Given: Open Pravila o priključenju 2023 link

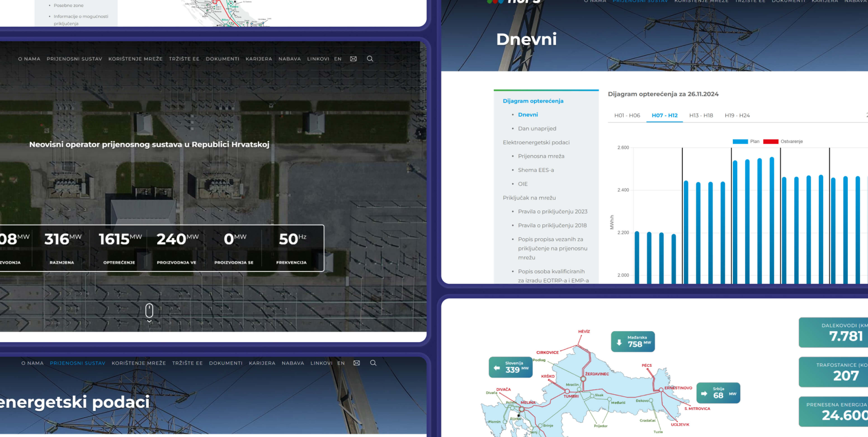Looking at the screenshot, I should pyautogui.click(x=553, y=211).
